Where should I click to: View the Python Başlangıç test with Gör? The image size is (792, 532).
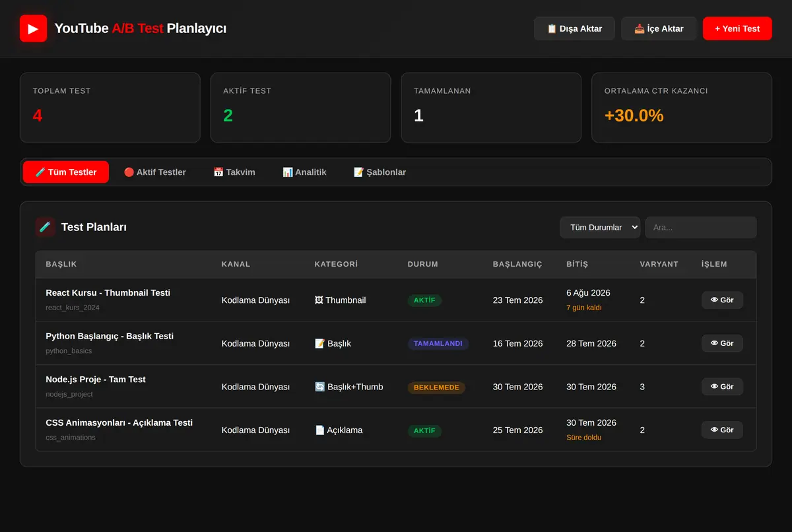pos(722,343)
